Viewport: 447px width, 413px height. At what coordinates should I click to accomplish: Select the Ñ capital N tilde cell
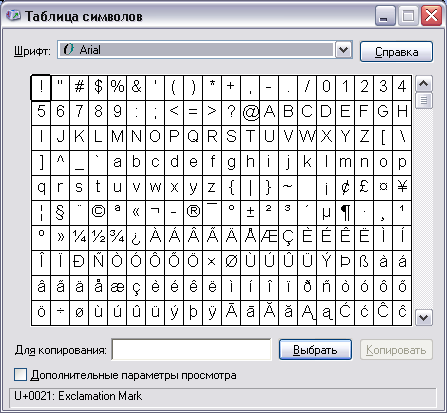98,263
